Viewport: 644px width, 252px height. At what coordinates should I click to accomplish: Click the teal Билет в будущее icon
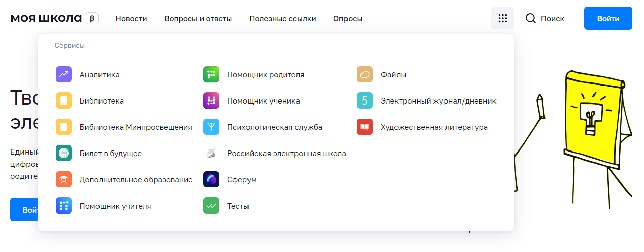[x=64, y=154]
